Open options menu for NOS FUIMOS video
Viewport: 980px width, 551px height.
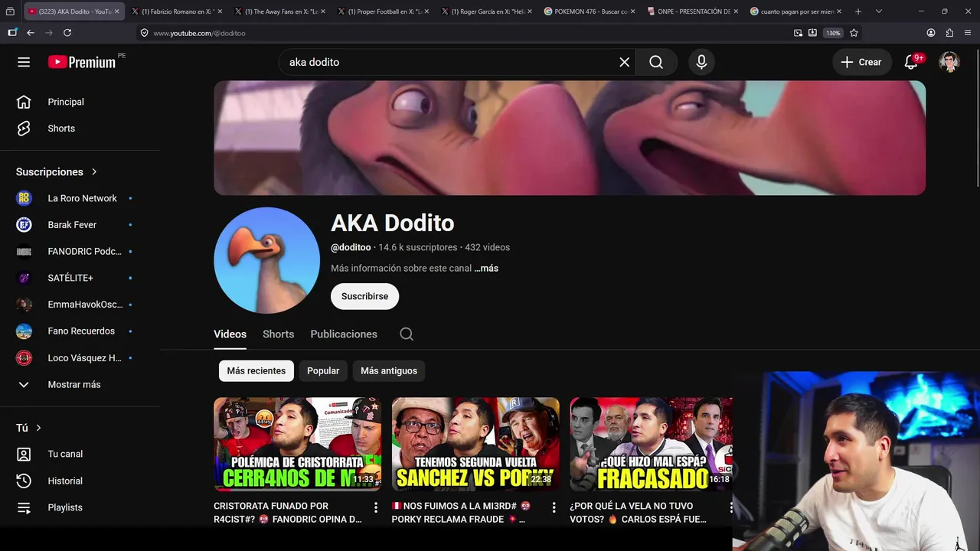[554, 507]
